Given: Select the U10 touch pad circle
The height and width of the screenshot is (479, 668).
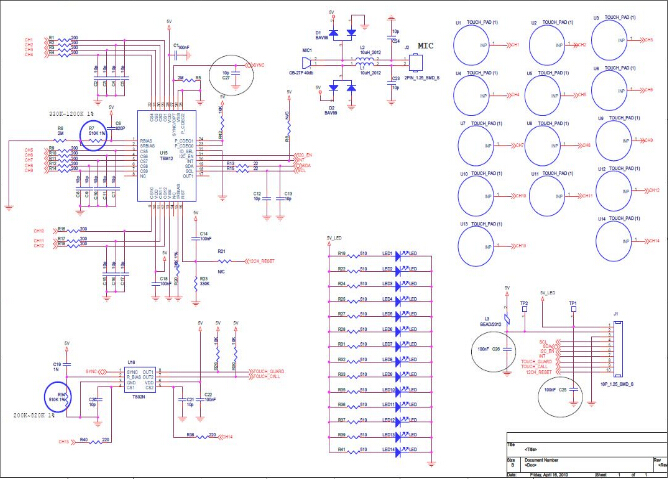Looking at the screenshot, I should tap(476, 196).
